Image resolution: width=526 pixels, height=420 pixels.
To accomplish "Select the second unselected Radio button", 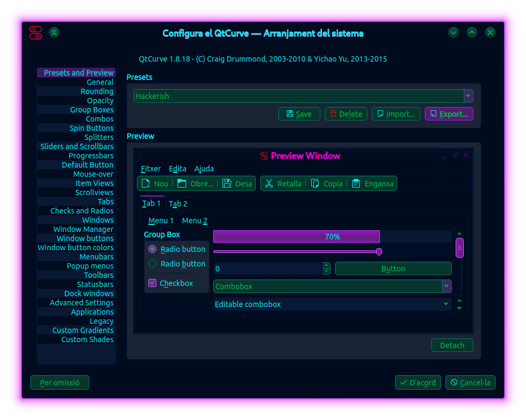I will [152, 264].
